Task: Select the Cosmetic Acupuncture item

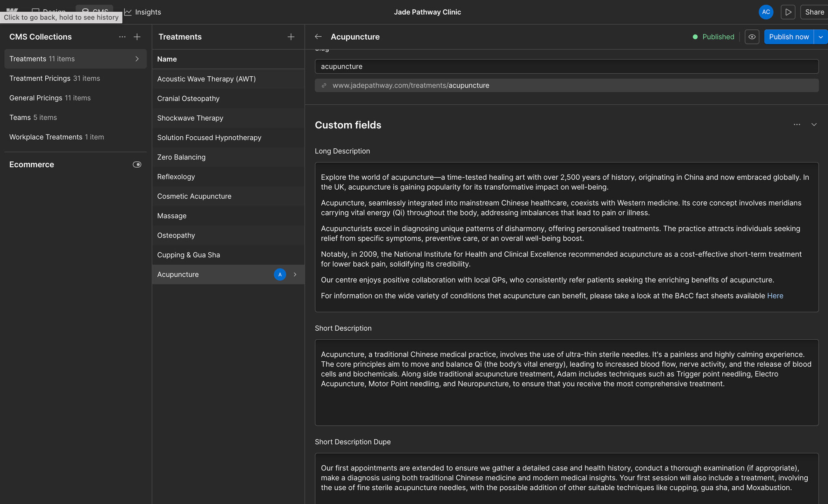Action: (x=228, y=196)
